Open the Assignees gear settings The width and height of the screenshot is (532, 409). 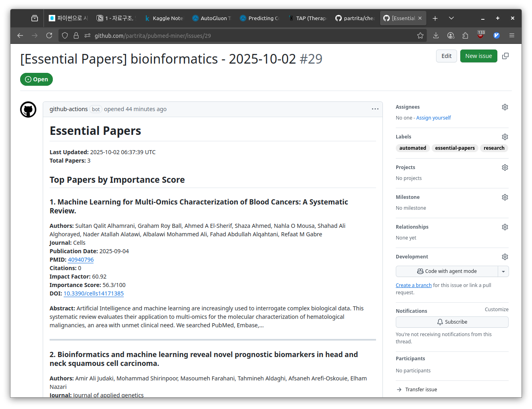505,107
